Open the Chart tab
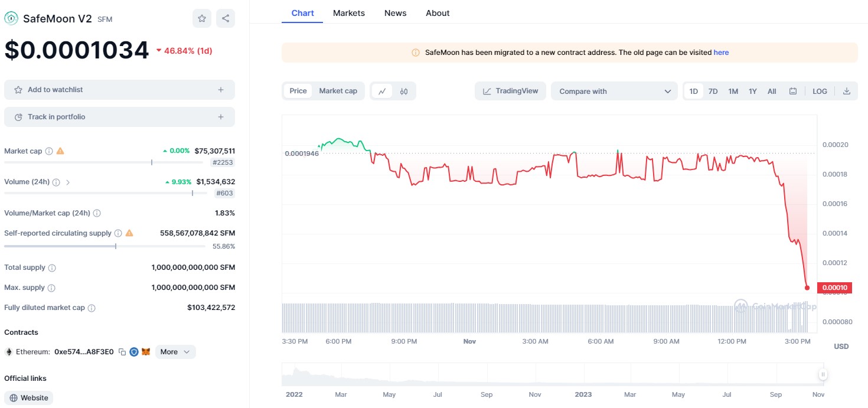This screenshot has height=408, width=868. click(x=302, y=13)
